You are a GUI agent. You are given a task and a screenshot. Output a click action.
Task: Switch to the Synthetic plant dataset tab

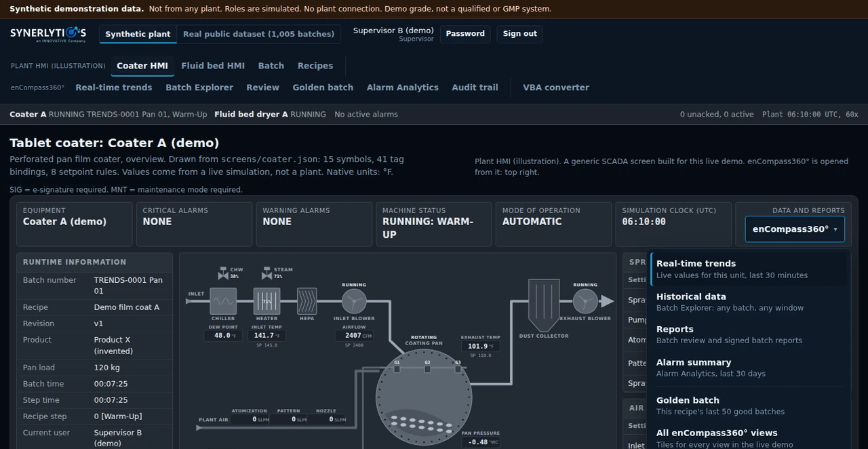(138, 34)
